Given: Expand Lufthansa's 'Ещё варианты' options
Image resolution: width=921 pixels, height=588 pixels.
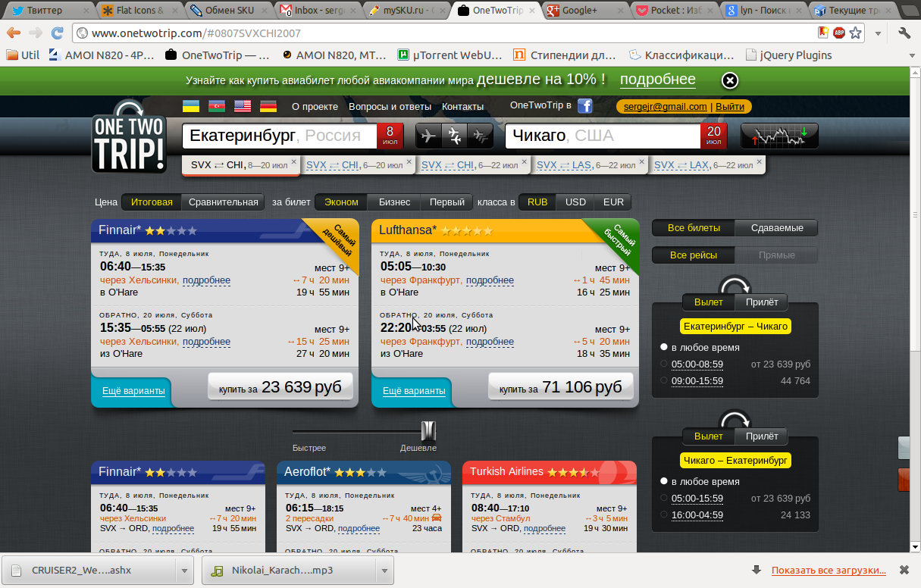Looking at the screenshot, I should point(414,391).
